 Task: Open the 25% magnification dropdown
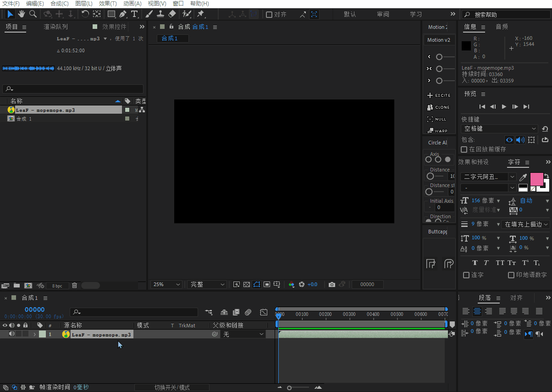click(x=166, y=285)
